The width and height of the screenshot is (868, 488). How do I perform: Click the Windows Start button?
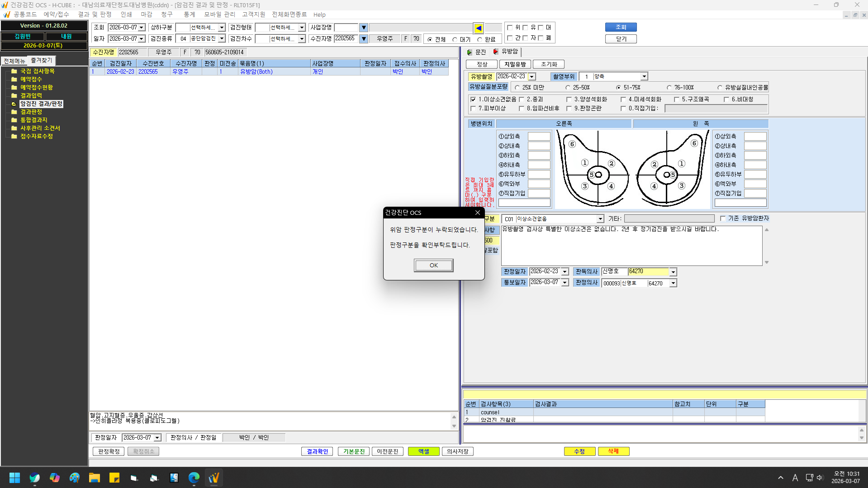tap(14, 478)
